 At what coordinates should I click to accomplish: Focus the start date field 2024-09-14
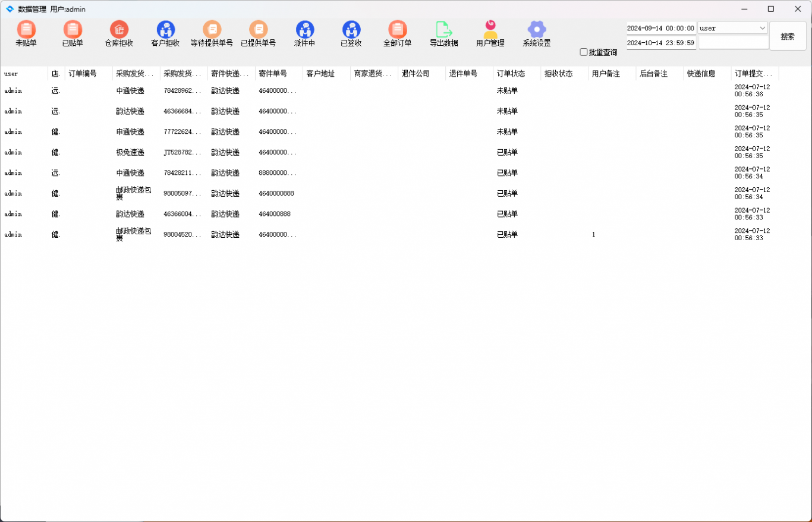[661, 28]
